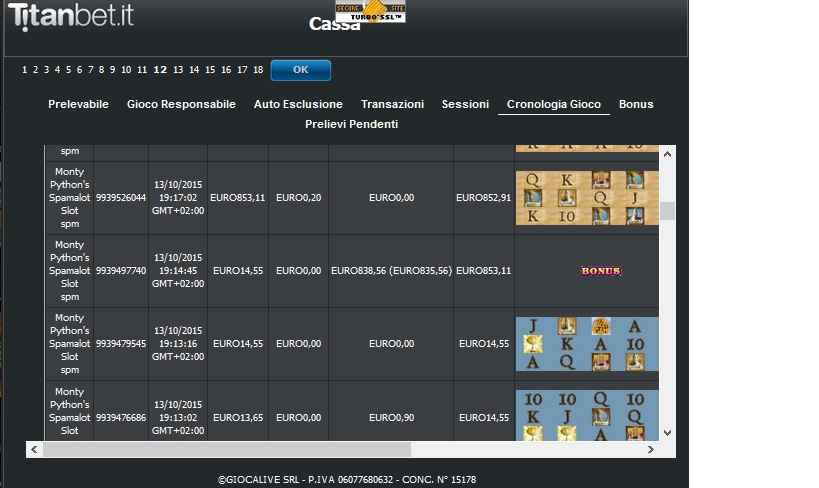819x488 pixels.
Task: Click game ID 9939479545
Action: coord(121,344)
